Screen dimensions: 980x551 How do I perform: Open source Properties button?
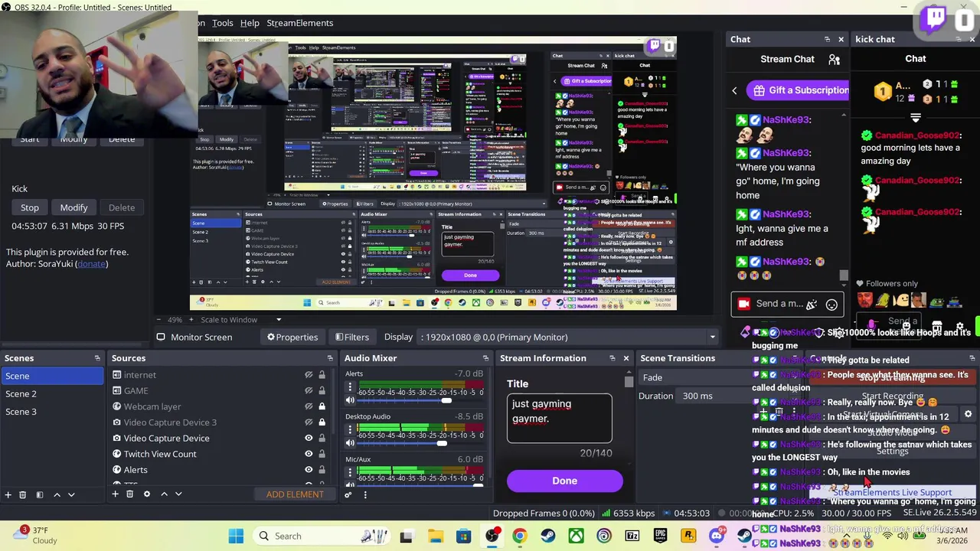(292, 337)
